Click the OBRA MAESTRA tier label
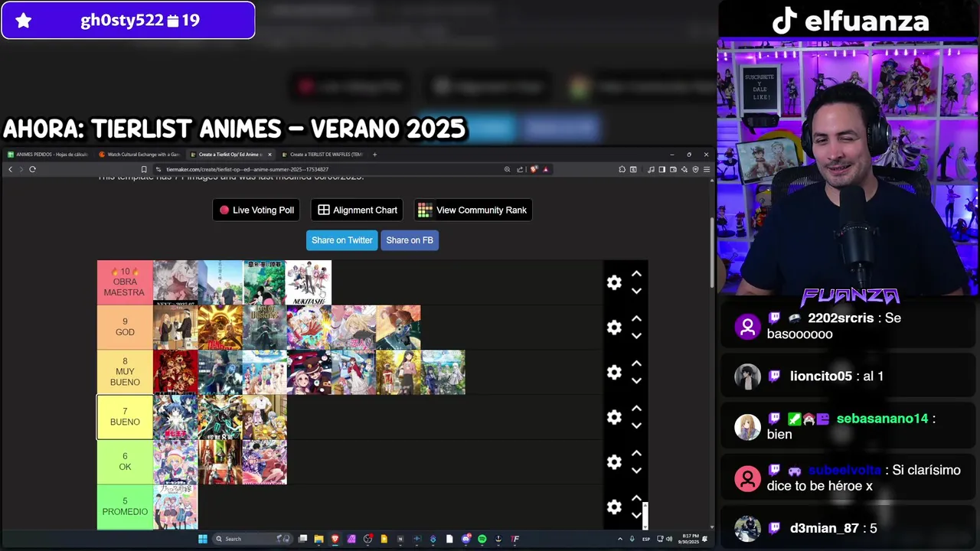 (125, 282)
